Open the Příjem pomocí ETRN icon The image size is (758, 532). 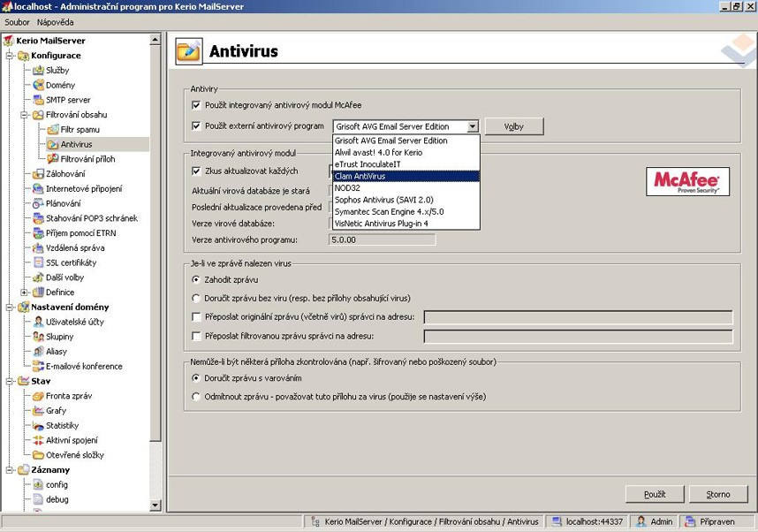click(38, 233)
